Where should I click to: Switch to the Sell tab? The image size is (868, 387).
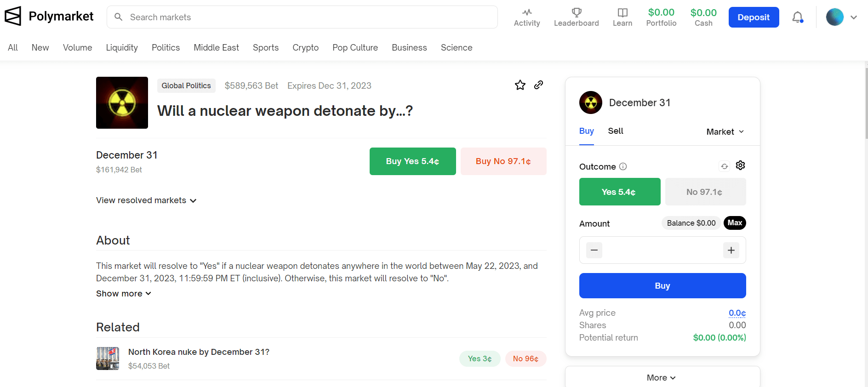coord(616,131)
